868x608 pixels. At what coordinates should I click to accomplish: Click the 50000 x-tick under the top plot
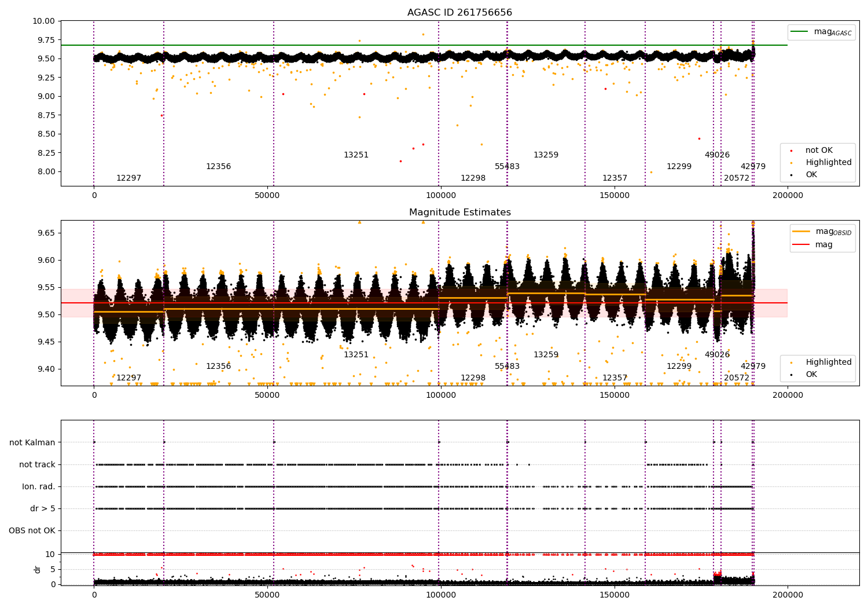(267, 196)
